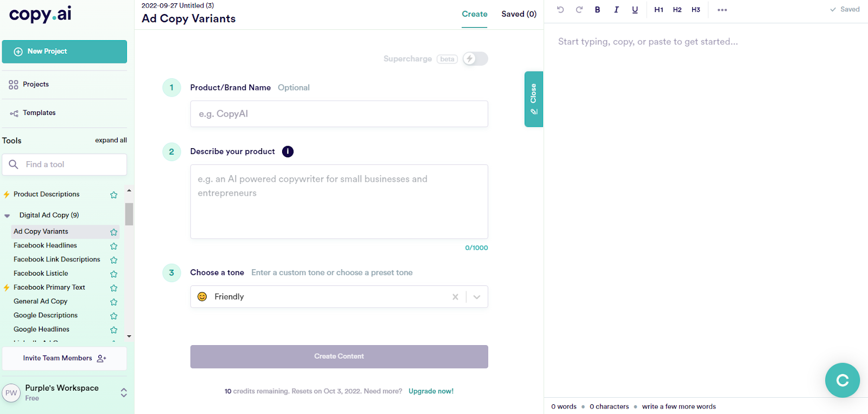Select the Ad Copy Variants tool
The width and height of the screenshot is (868, 414).
click(x=41, y=231)
